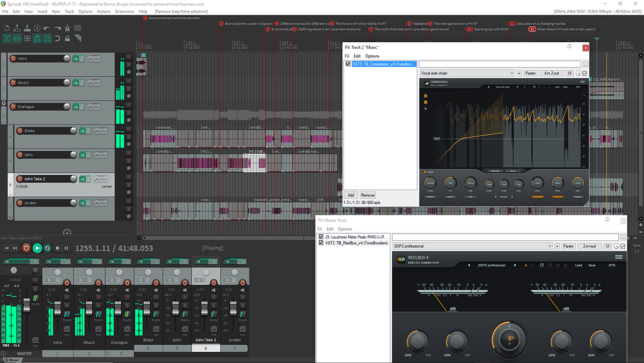
Task: Open FX chain for Intro track
Action: coord(76,58)
